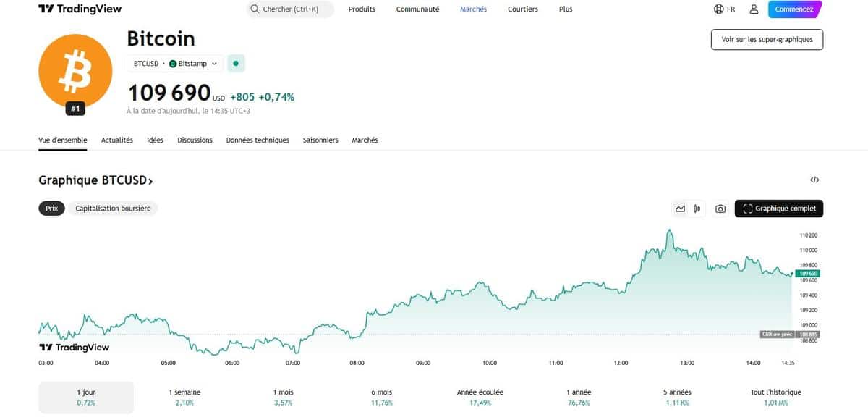Switch to area chart style icon
Screen dimensions: 868x420
[680, 209]
